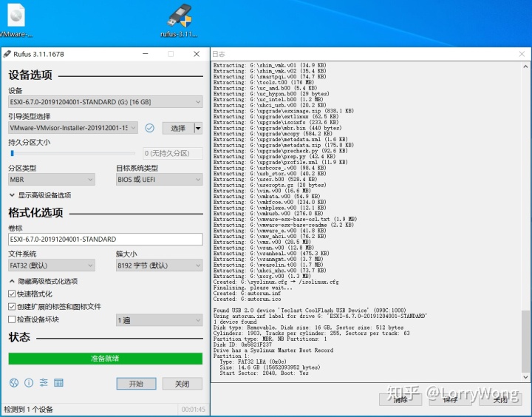Click the green 准备就绪 progress bar
Viewport: 532px width, 417px height.
tap(106, 359)
